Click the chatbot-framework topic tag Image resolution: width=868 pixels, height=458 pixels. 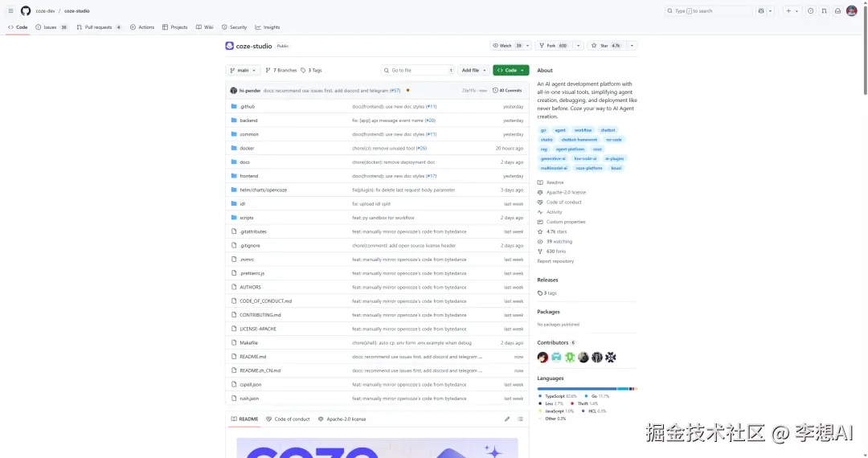(x=579, y=140)
